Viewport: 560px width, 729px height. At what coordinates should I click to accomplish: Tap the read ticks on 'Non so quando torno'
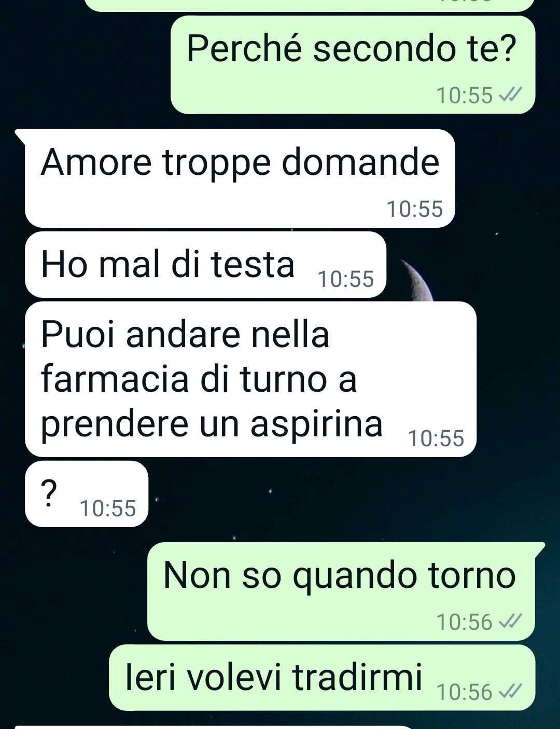pyautogui.click(x=509, y=622)
